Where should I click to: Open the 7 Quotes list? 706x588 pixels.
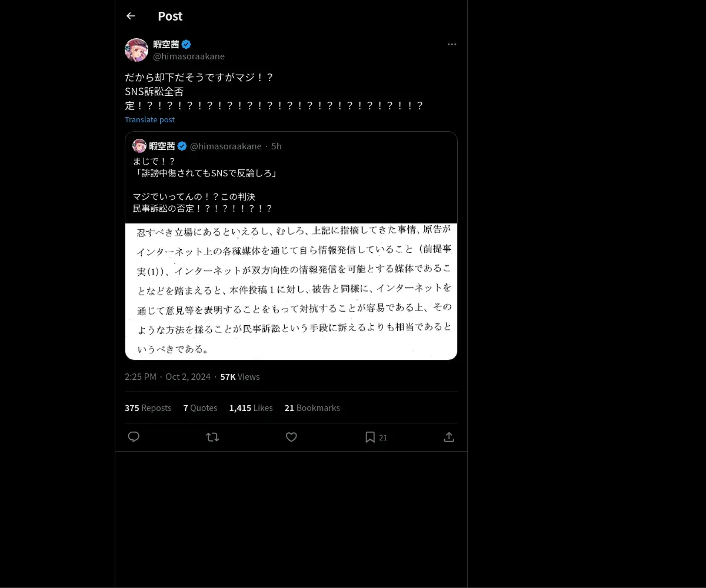point(200,407)
